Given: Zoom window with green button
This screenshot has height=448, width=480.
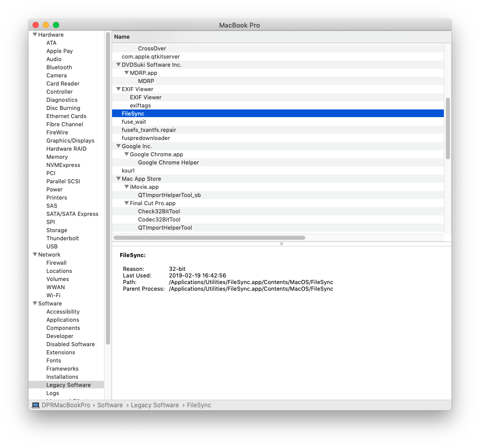Looking at the screenshot, I should 56,25.
